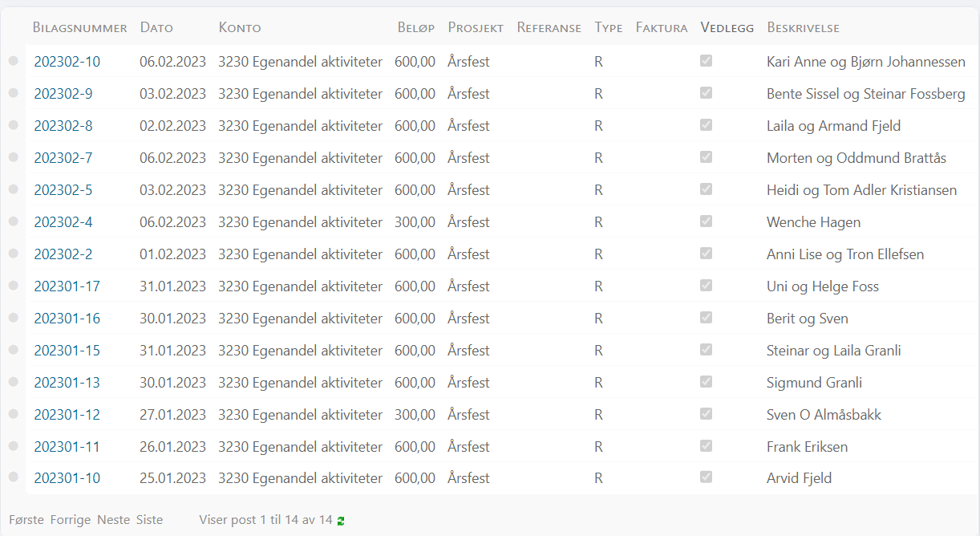Toggle Vedlegg checkbox for Kari Anne row
The image size is (980, 536).
(706, 61)
